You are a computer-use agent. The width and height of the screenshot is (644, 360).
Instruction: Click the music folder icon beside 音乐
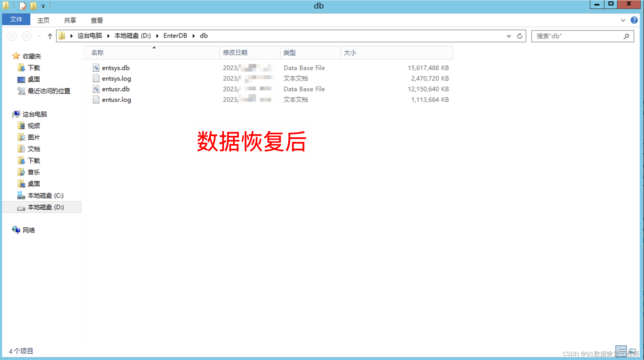(21, 172)
